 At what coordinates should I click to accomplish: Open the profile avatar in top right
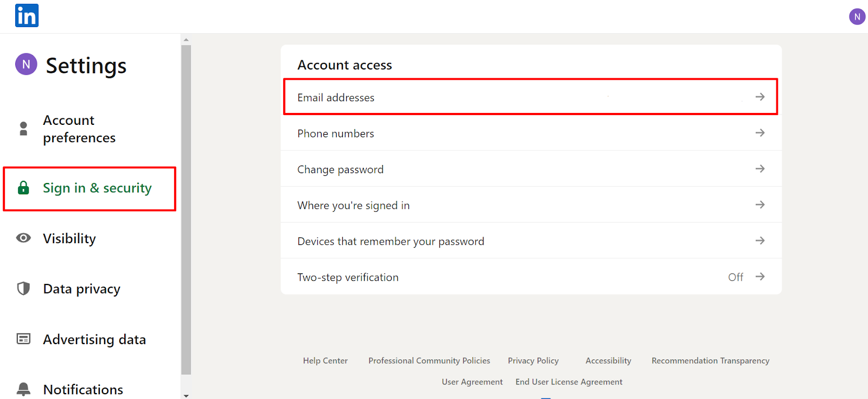pos(857,17)
